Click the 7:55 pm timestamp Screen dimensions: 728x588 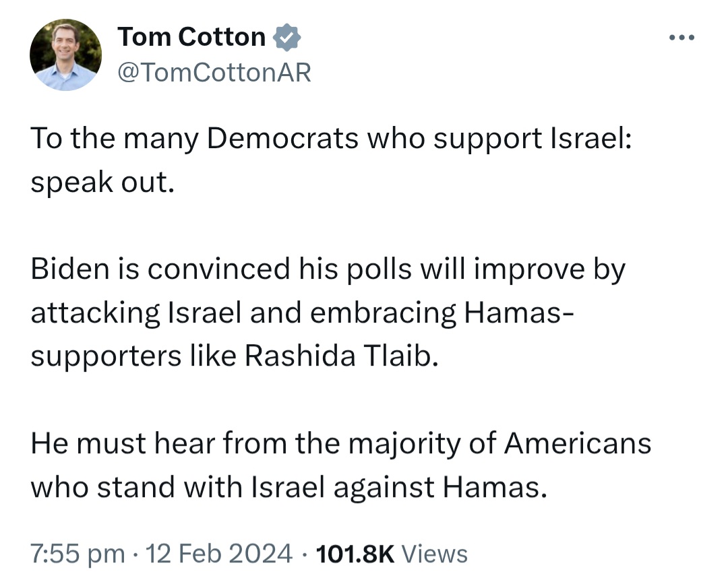tap(78, 554)
